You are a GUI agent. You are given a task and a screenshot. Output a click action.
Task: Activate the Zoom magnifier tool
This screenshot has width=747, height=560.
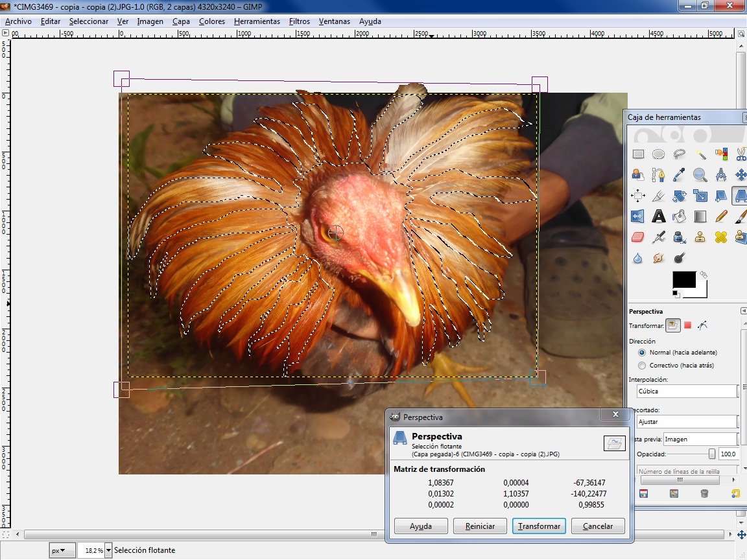pos(700,175)
